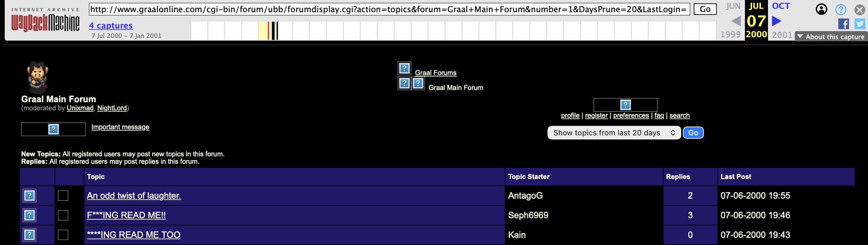This screenshot has height=245, width=868.
Task: Open topic ****ING READ ME TOO
Action: click(x=134, y=235)
